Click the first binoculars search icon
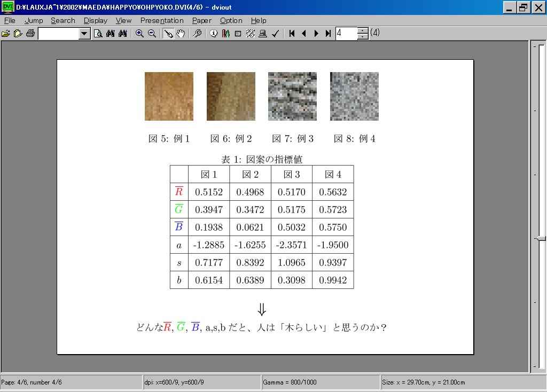Image resolution: width=547 pixels, height=392 pixels. click(110, 34)
